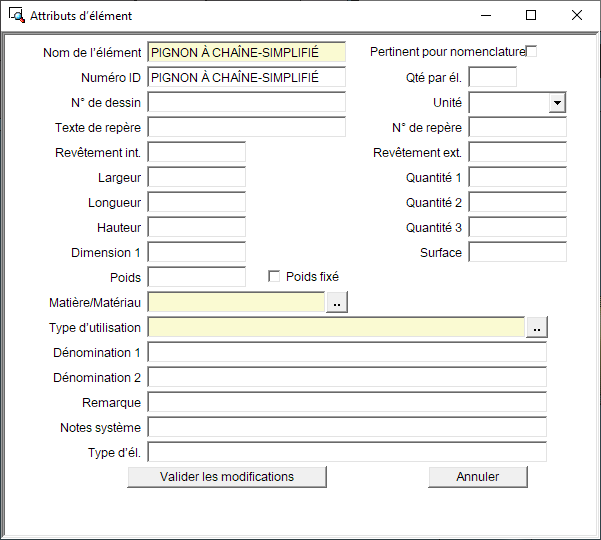This screenshot has height=540, width=601.
Task: Select the Numéro ID input field
Action: pos(246,77)
